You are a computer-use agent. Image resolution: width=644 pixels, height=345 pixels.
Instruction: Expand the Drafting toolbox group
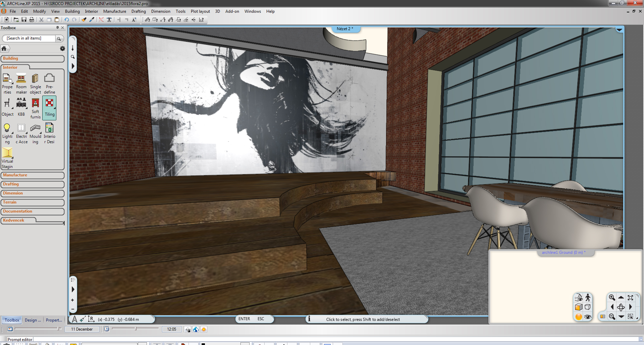coord(33,184)
